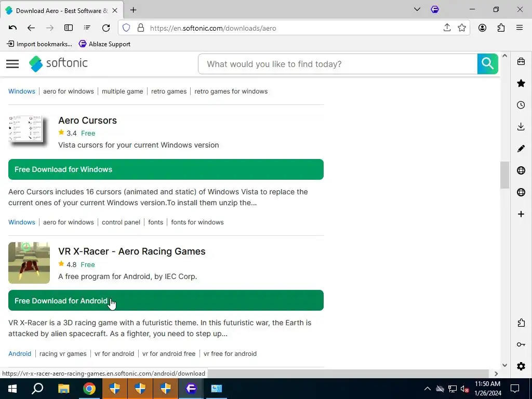The height and width of the screenshot is (399, 532).
Task: Click the lower globe sidebar icon
Action: (x=521, y=192)
